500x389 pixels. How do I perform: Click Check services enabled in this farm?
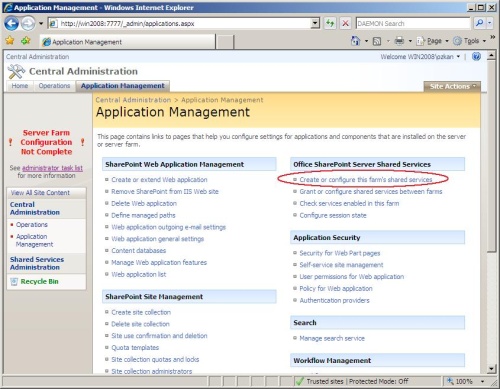(x=349, y=203)
